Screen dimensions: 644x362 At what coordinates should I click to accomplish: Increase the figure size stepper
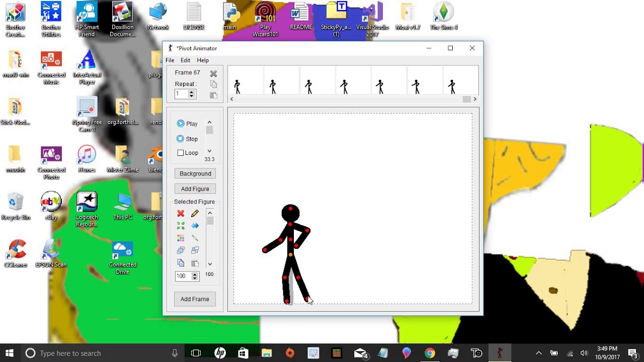[195, 274]
